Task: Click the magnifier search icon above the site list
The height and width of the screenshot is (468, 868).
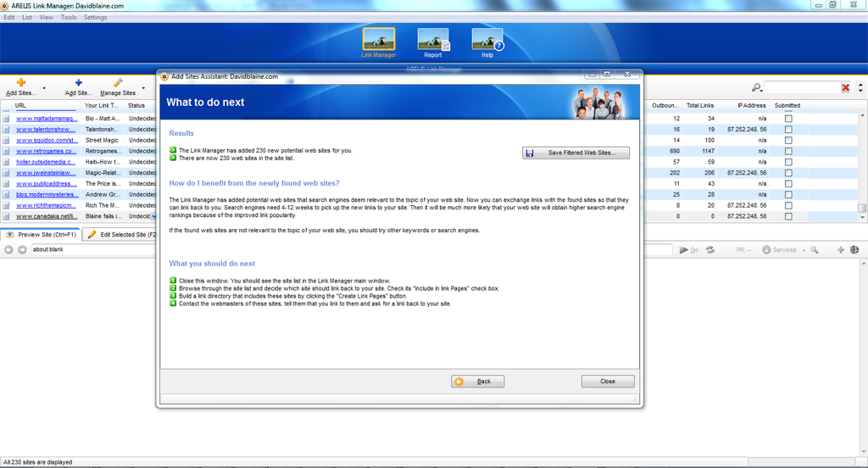Action: pos(756,87)
